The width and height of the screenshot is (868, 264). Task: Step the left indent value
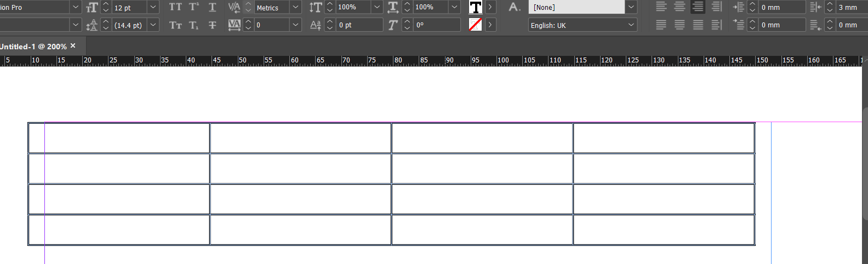[x=752, y=7]
